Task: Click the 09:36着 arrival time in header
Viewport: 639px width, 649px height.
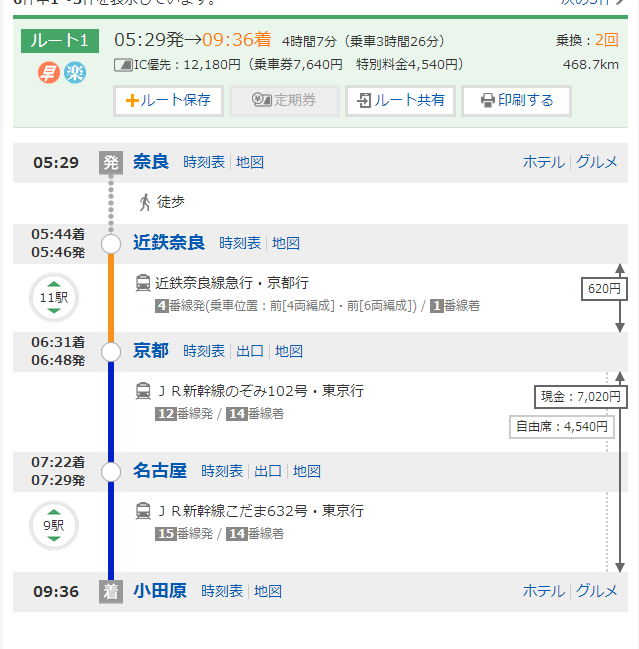Action: pos(237,40)
